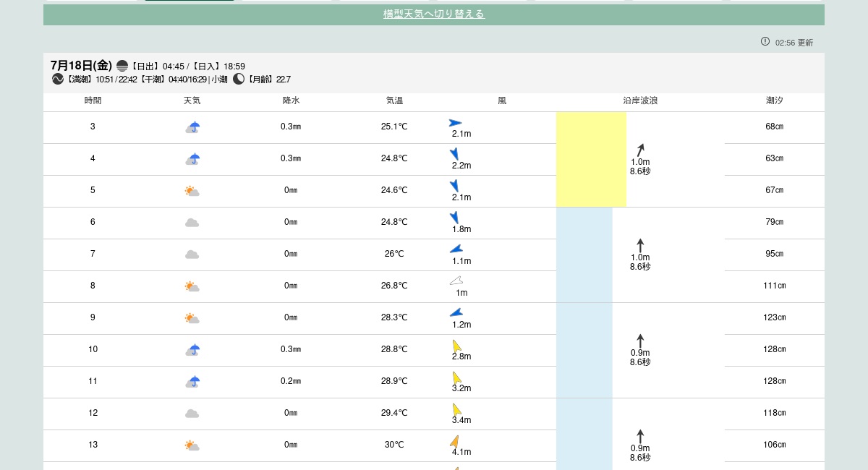Screen dimensions: 868x470
Task: Click the light blue wave block for hours 6-8
Action: 584,255
